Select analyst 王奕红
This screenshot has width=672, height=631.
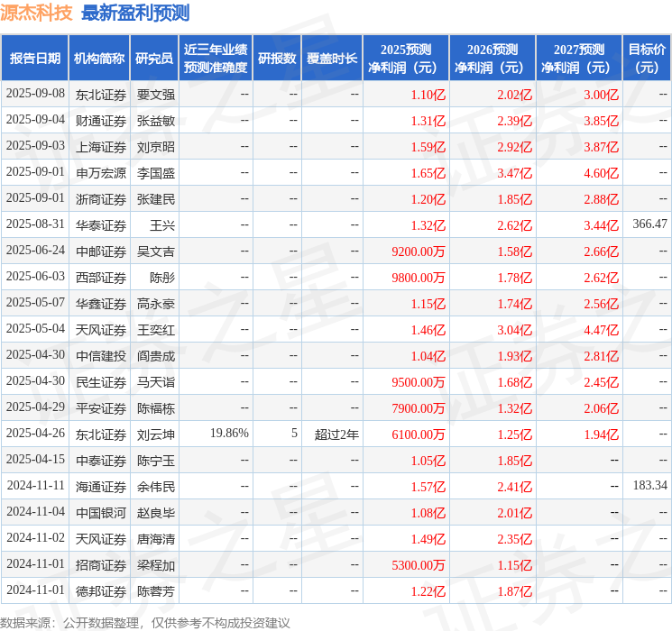(156, 330)
